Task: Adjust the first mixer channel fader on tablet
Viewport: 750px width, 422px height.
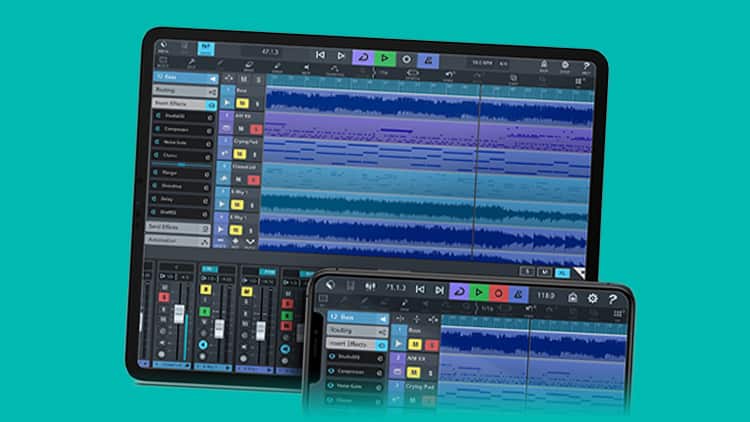Action: click(x=179, y=314)
